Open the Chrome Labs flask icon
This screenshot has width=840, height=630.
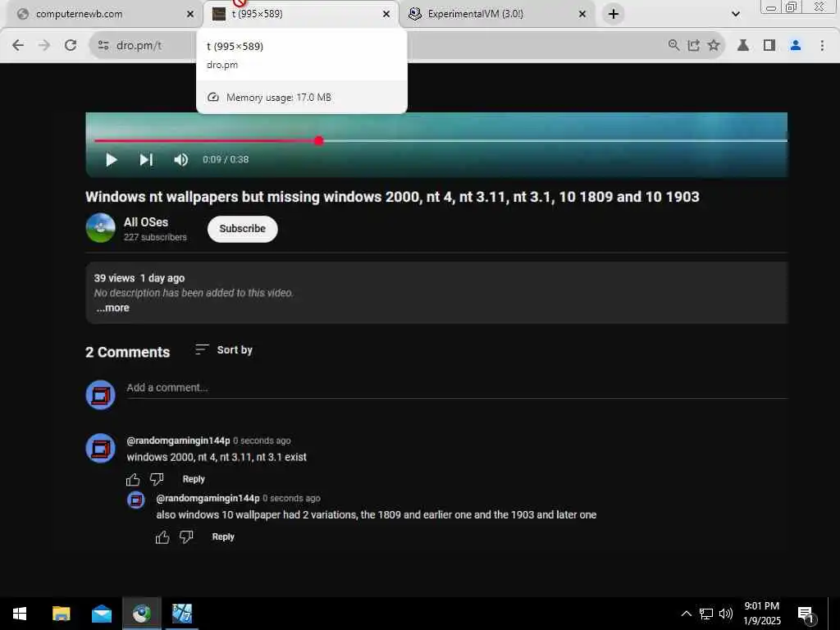[x=743, y=45]
